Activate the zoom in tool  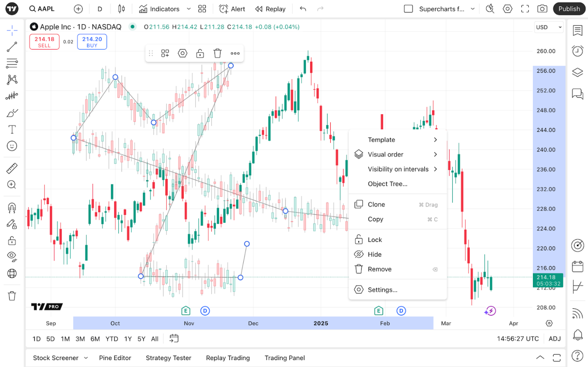[x=12, y=184]
